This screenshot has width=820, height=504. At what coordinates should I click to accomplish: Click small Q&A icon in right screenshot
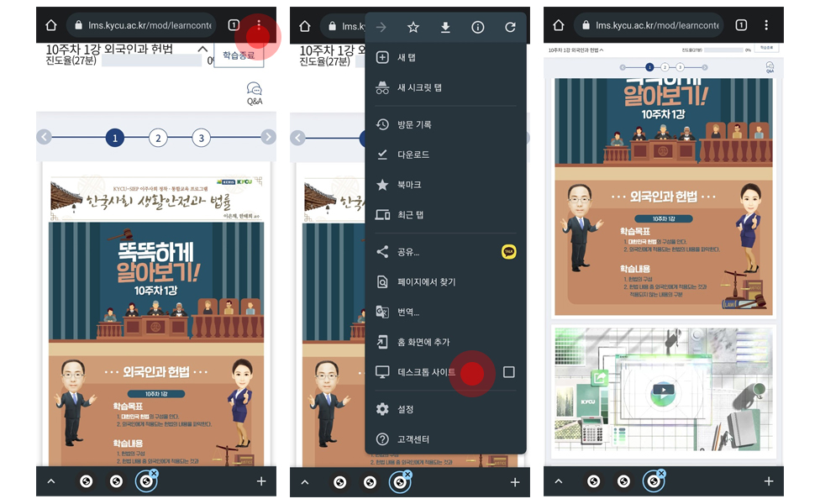pyautogui.click(x=770, y=67)
